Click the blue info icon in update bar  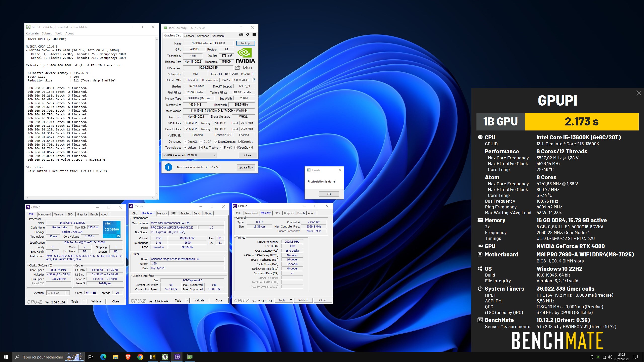[x=168, y=167]
